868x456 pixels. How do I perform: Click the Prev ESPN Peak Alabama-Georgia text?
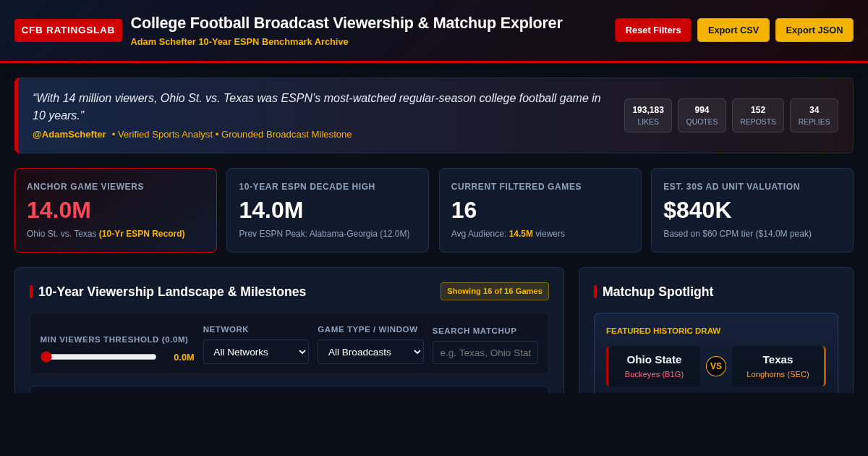coord(324,234)
